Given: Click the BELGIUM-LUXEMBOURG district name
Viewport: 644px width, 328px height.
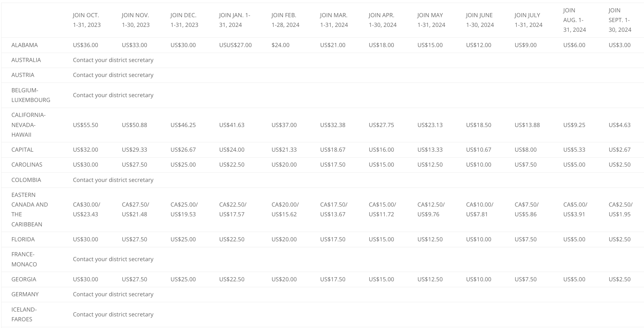Looking at the screenshot, I should pos(31,95).
